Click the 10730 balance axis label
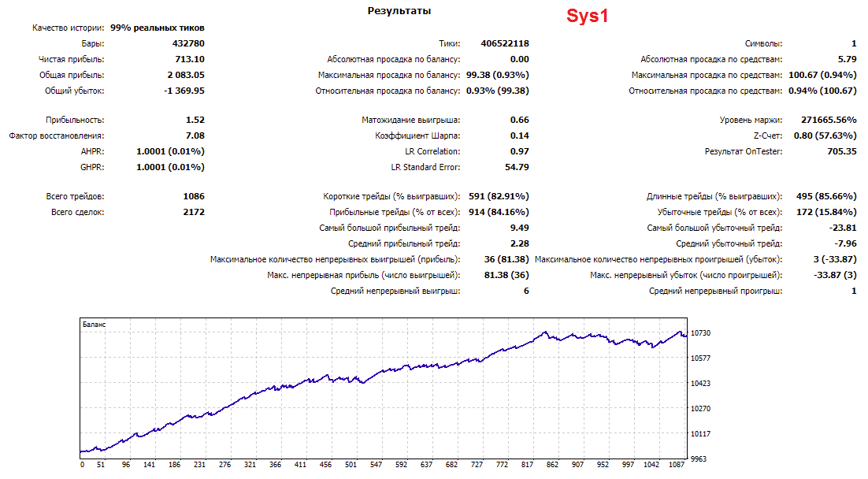This screenshot has width=868, height=479. tap(700, 332)
